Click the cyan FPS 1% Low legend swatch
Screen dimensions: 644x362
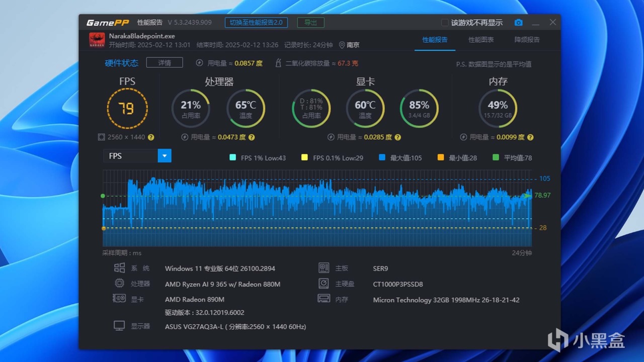point(232,157)
